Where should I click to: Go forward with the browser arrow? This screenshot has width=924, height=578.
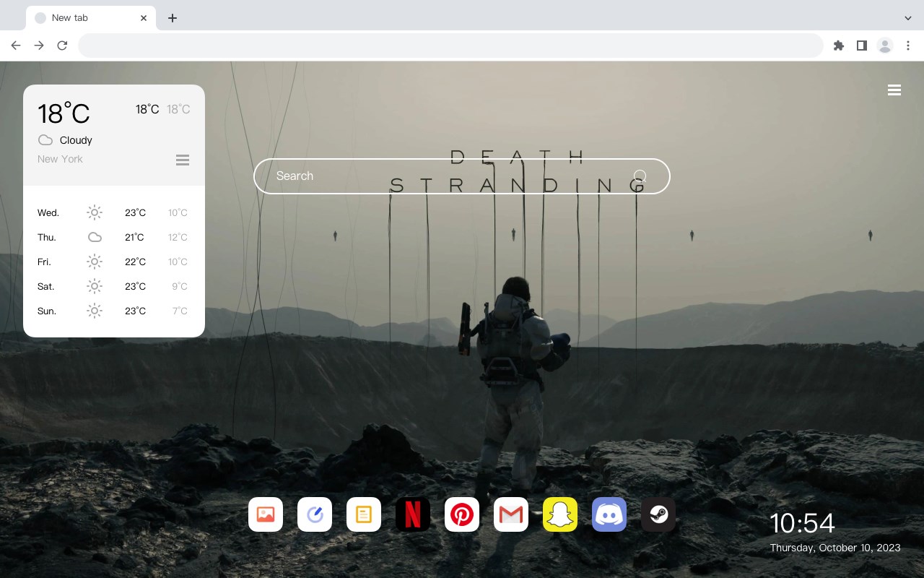click(39, 46)
